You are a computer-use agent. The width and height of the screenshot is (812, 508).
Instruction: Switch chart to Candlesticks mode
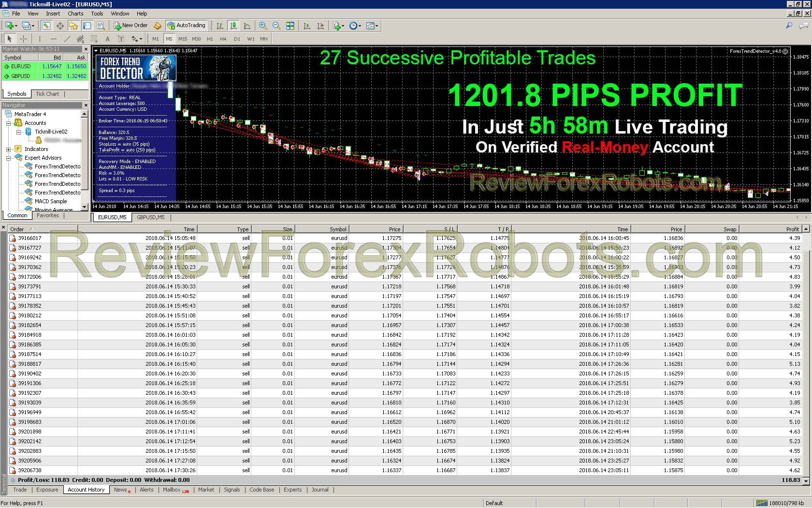[233, 26]
